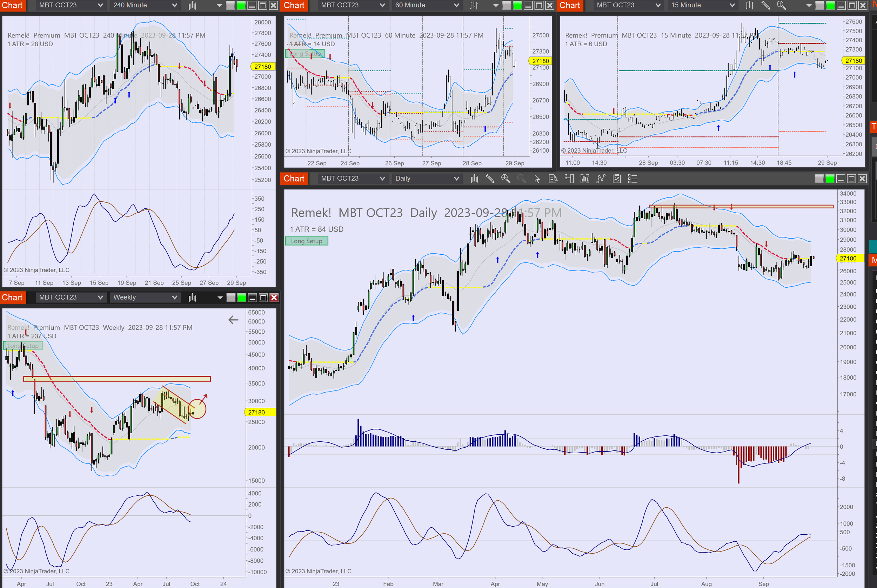Toggle gray link button on 240 Minute chart
This screenshot has height=588, width=877.
[230, 5]
